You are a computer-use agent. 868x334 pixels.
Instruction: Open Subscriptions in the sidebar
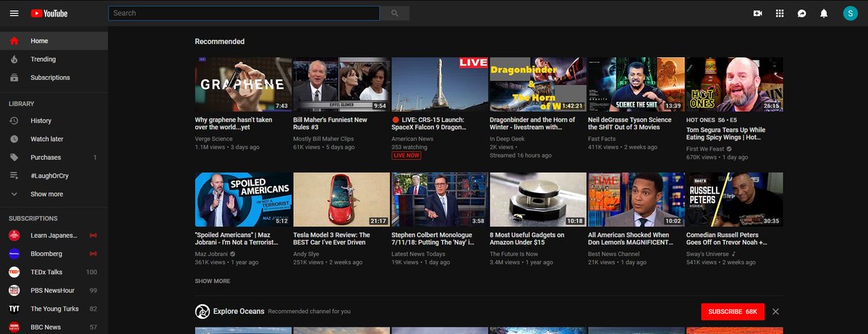[54, 77]
